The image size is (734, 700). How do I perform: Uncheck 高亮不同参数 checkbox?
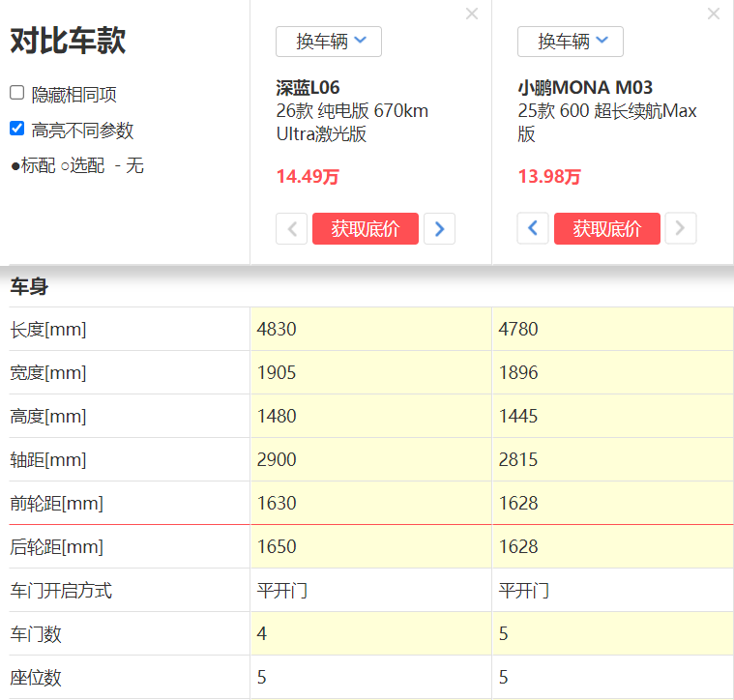point(17,129)
